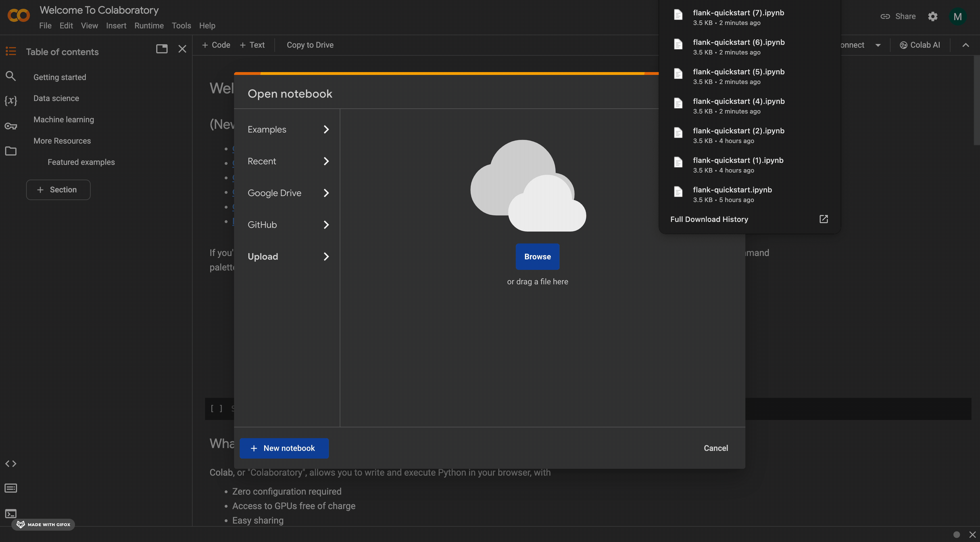Click the secrets key icon in sidebar
Image resolution: width=980 pixels, height=542 pixels.
point(10,127)
